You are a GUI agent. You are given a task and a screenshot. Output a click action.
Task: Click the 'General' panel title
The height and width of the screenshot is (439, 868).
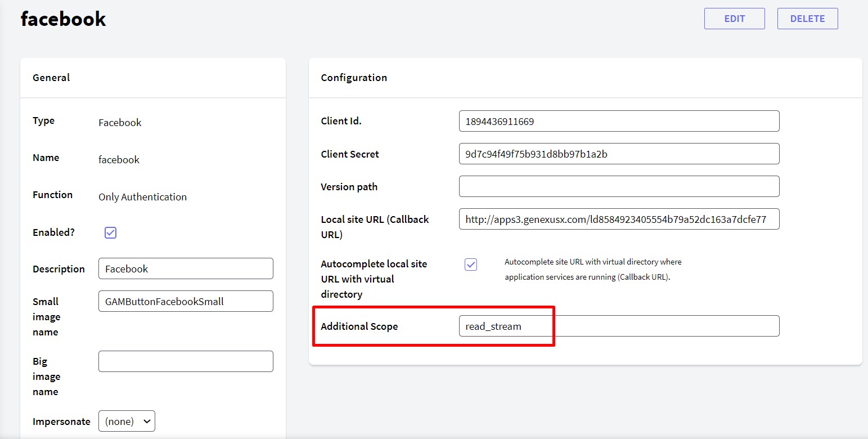click(x=51, y=78)
